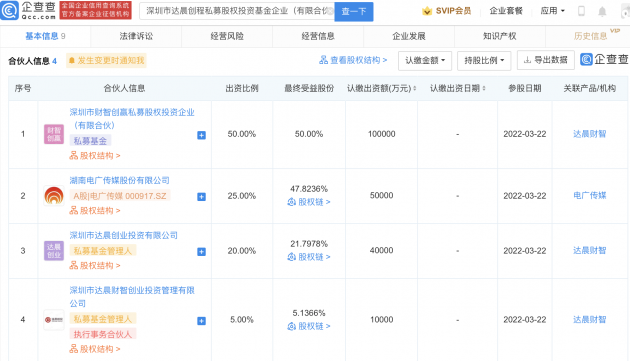This screenshot has width=630, height=361.
Task: Open 股权链 link under 21.7978%
Action: [x=309, y=256]
